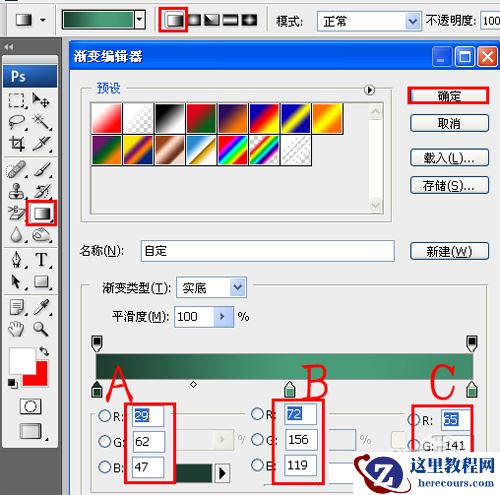Select the Hand tool
The image size is (500, 495).
pos(16,329)
